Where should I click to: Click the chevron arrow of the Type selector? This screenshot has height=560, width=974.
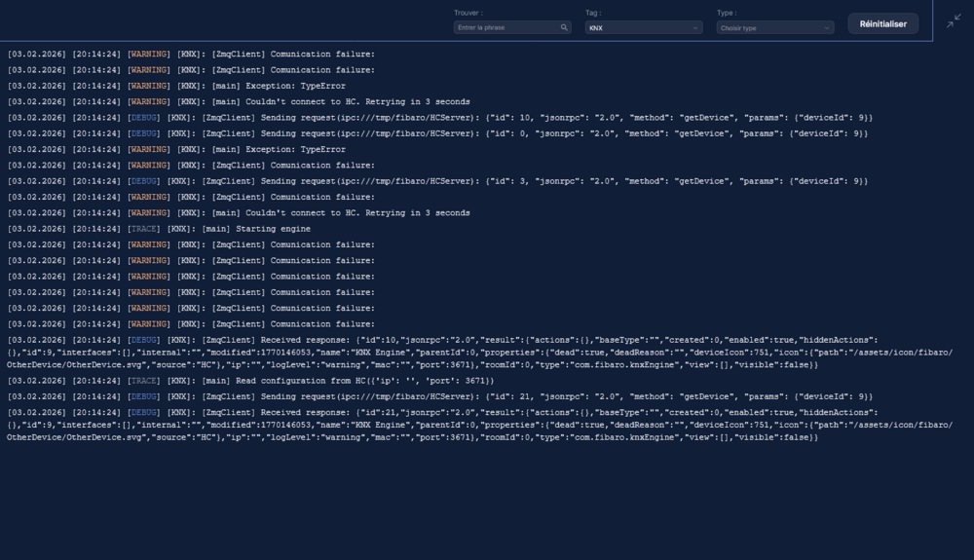[827, 28]
